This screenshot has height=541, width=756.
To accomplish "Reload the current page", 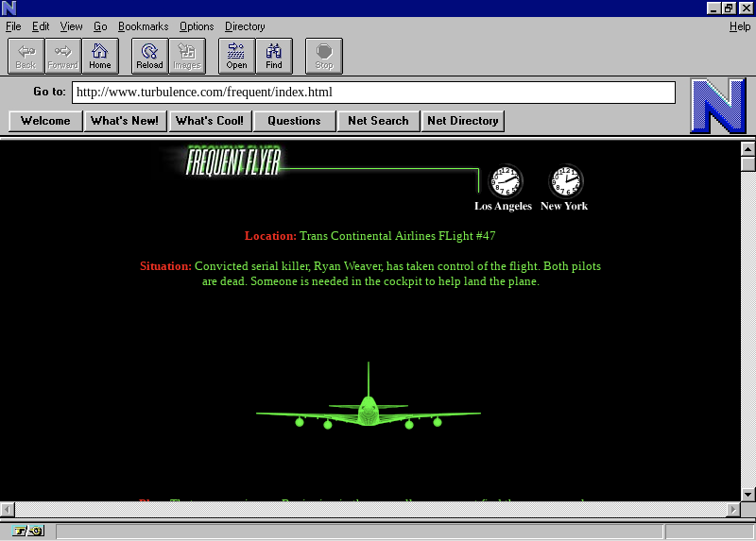I will (149, 56).
